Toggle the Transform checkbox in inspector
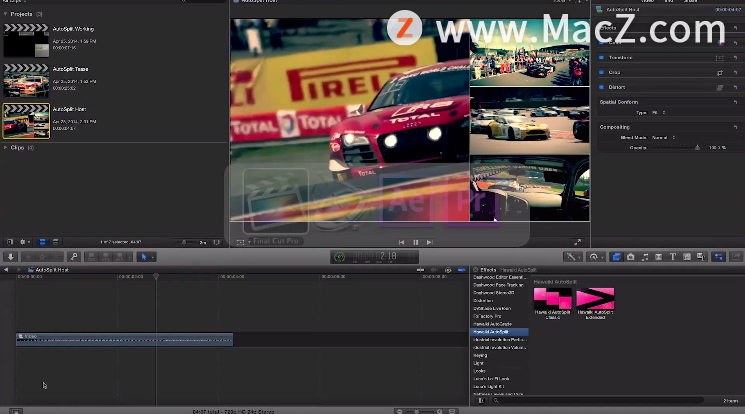Viewport: 745px width, 414px height. (601, 58)
